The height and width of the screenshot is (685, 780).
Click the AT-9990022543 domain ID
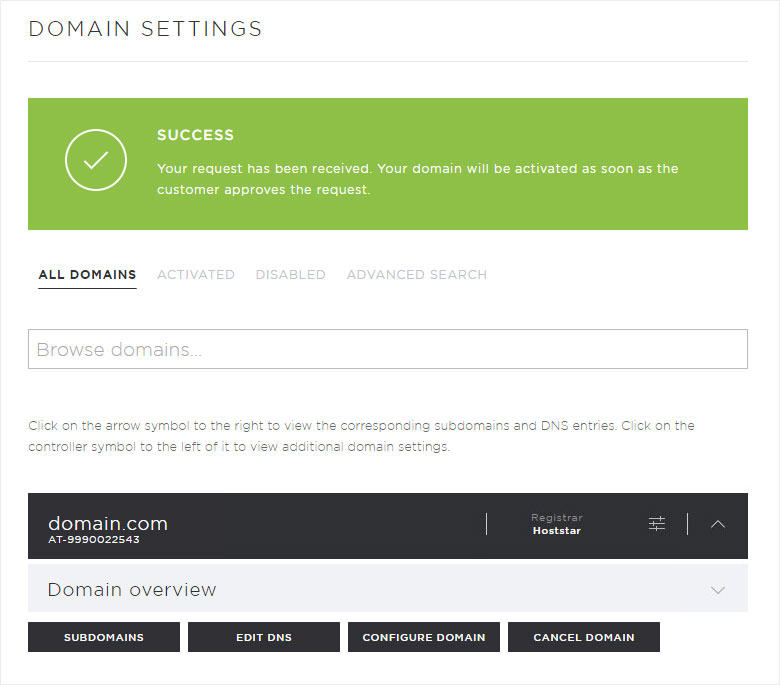pos(94,539)
